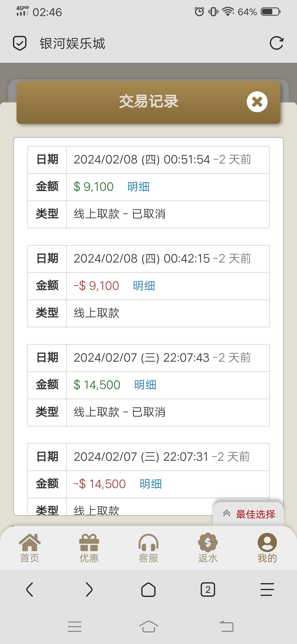This screenshot has height=644, width=297.
Task: Go to 我的 profile tab
Action: pyautogui.click(x=267, y=548)
